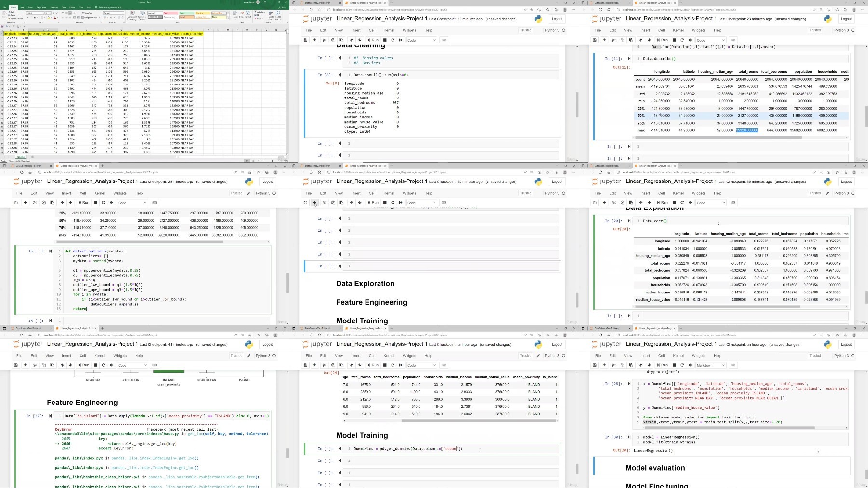
Task: Restart kernel icon in 32-minutes-ago notebook
Action: pos(393,202)
